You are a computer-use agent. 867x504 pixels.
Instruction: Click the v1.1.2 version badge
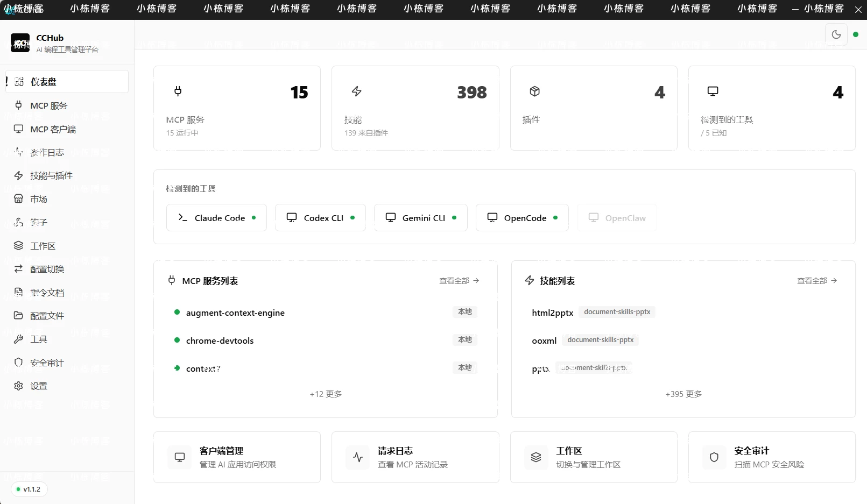point(28,489)
